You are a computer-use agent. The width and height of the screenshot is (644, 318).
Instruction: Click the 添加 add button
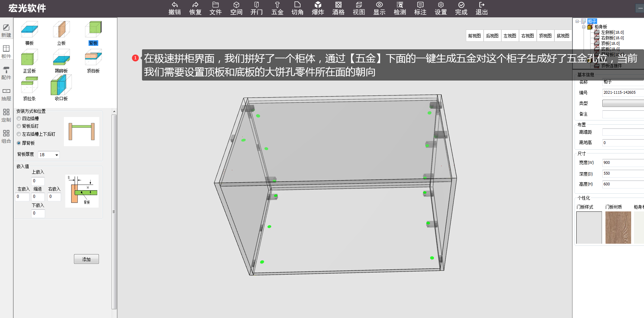tap(86, 259)
